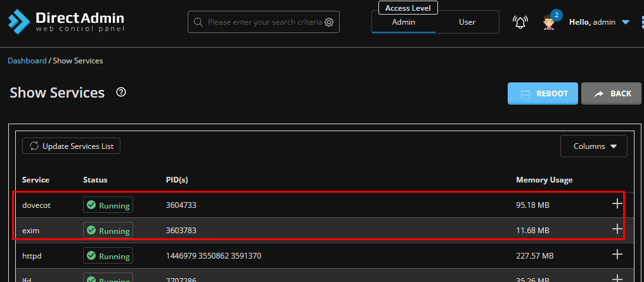Click the Back button

[x=612, y=94]
